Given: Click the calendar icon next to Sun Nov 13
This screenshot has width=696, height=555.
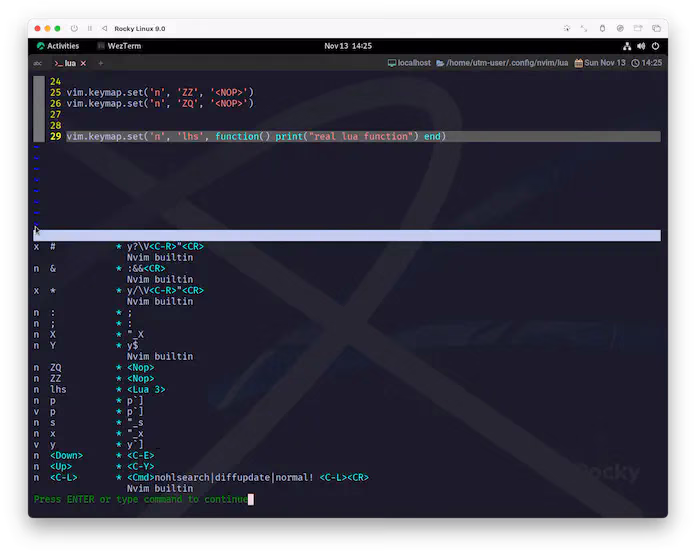Looking at the screenshot, I should [x=578, y=63].
